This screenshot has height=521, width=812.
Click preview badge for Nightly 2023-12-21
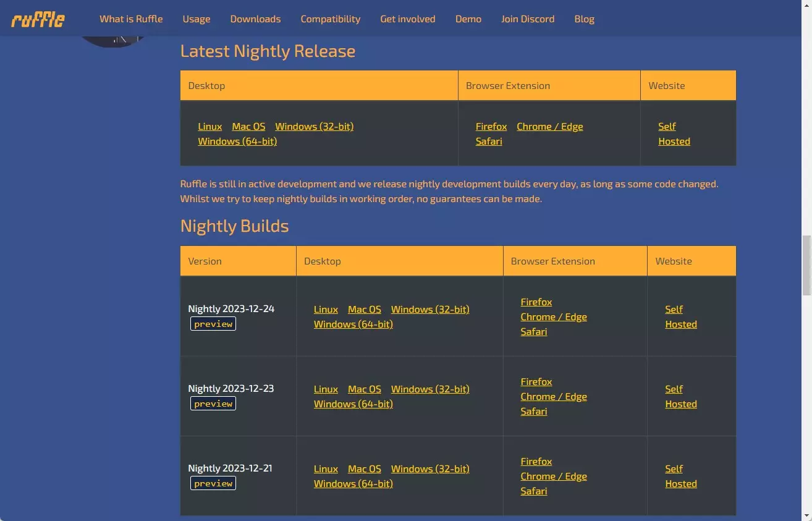[x=213, y=483]
